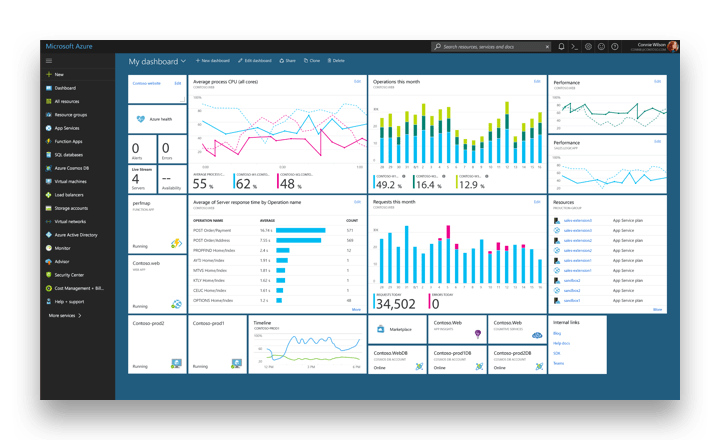Open Contoso-prod2DB tile
The width and height of the screenshot is (720, 440).
click(x=517, y=360)
